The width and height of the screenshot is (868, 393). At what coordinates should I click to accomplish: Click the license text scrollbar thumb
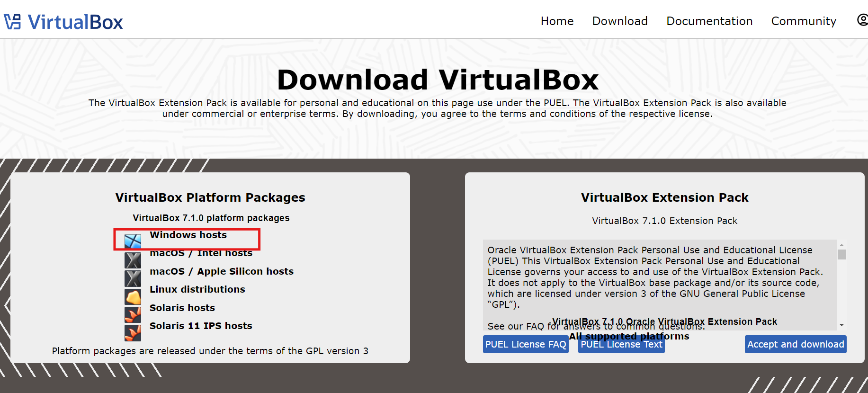pyautogui.click(x=841, y=255)
